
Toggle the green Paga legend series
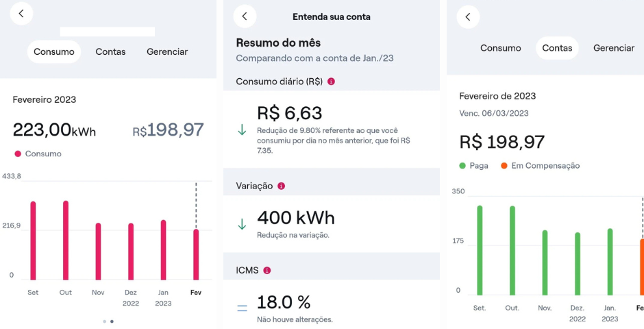pyautogui.click(x=462, y=166)
